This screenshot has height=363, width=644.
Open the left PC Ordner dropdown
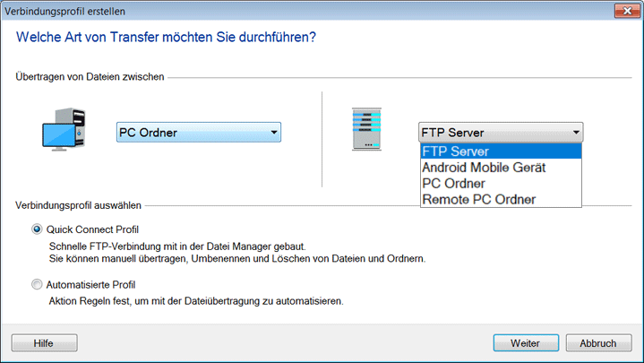199,133
